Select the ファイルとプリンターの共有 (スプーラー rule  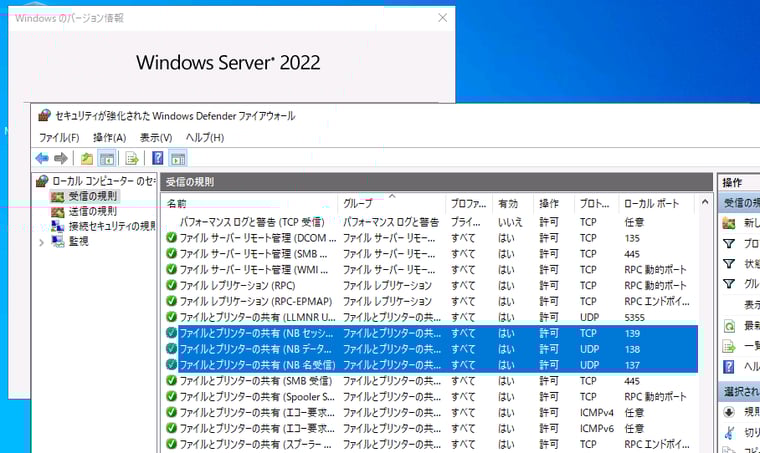[x=255, y=444]
